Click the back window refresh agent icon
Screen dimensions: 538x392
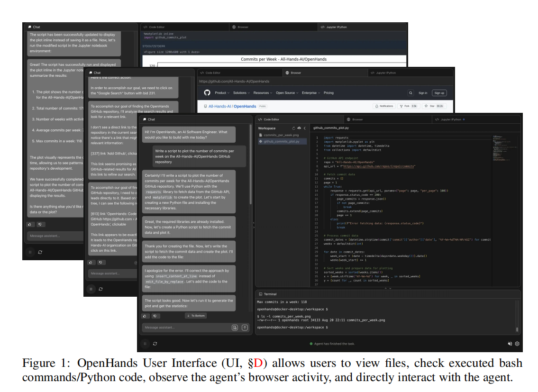pos(40,252)
